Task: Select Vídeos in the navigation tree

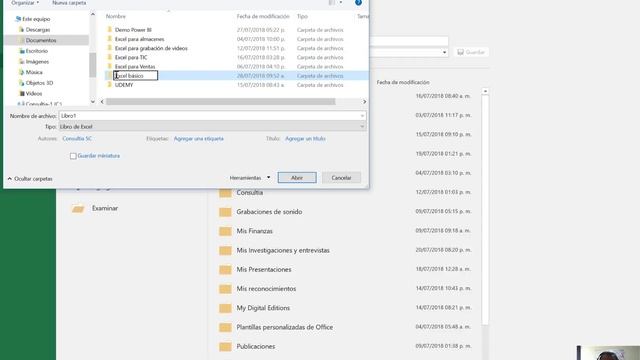Action: 34,93
